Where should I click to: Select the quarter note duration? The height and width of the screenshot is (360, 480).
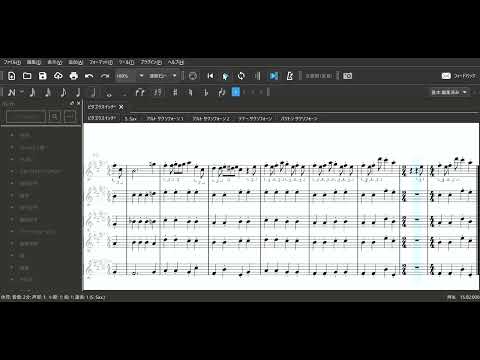tap(78, 92)
